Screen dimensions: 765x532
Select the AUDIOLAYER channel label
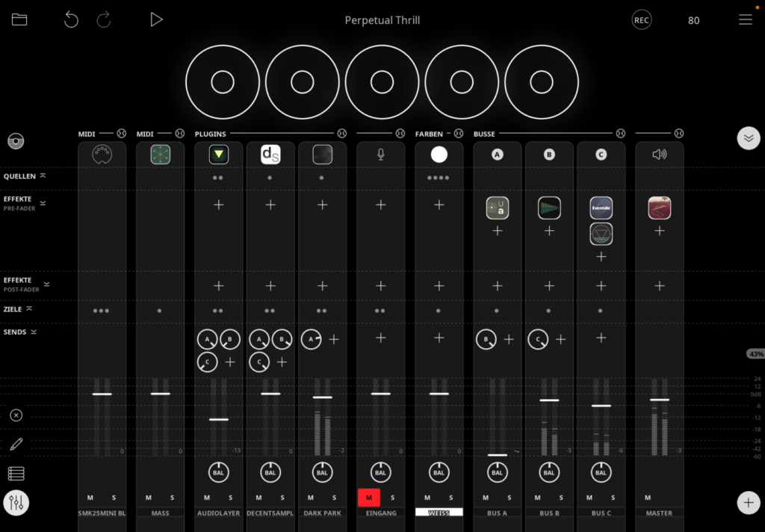coord(218,513)
